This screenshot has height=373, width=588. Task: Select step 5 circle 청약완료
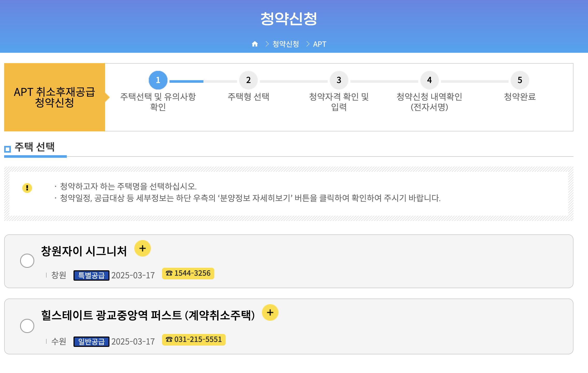(x=520, y=80)
